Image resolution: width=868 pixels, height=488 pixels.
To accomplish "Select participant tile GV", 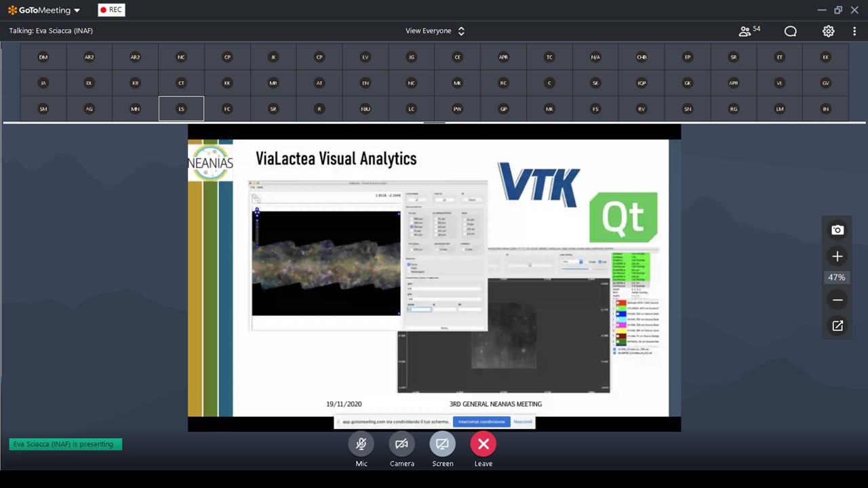I will [826, 83].
